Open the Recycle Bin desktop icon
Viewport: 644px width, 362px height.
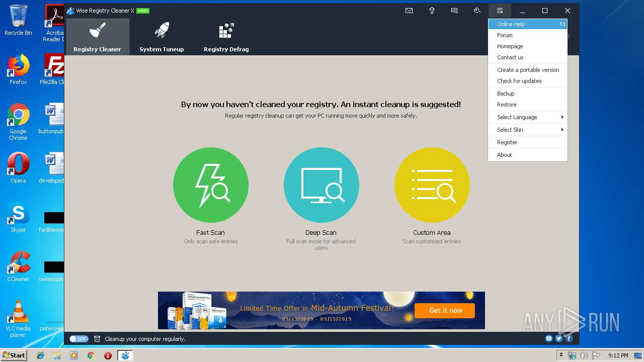[x=18, y=20]
